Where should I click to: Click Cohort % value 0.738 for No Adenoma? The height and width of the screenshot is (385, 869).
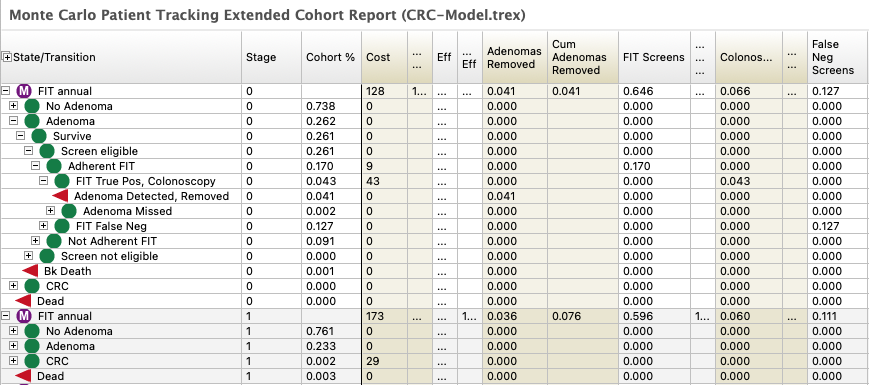[321, 106]
